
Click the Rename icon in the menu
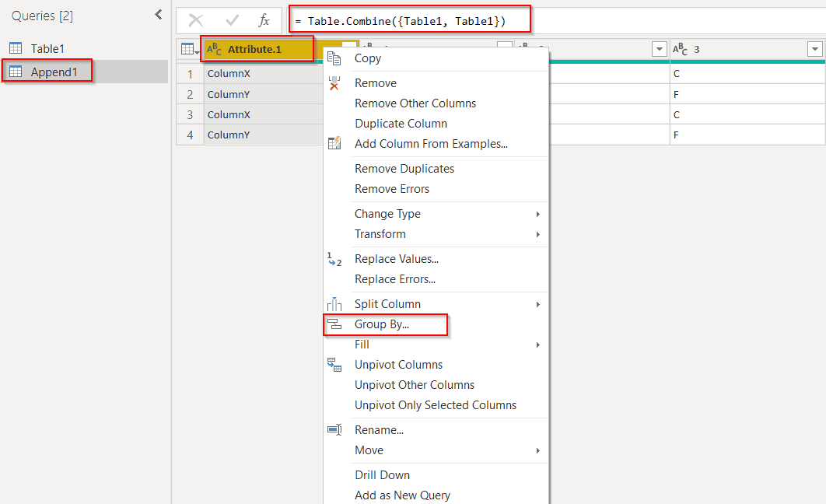tap(334, 429)
